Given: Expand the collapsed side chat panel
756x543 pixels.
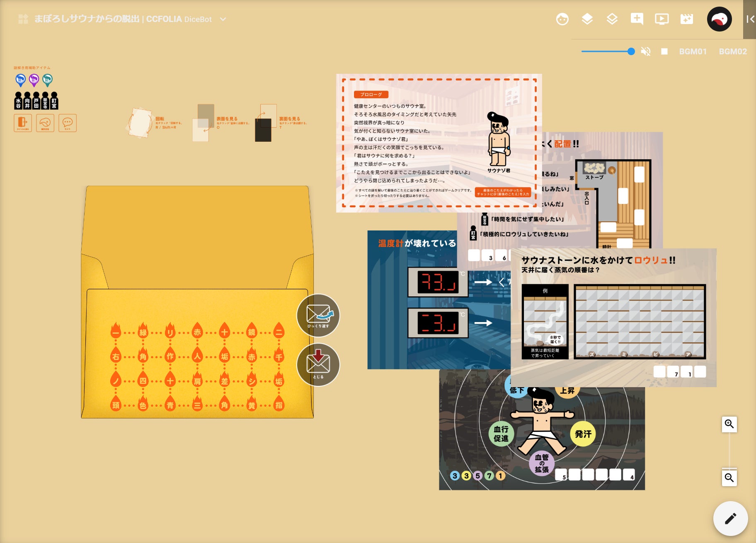Looking at the screenshot, I should point(750,19).
